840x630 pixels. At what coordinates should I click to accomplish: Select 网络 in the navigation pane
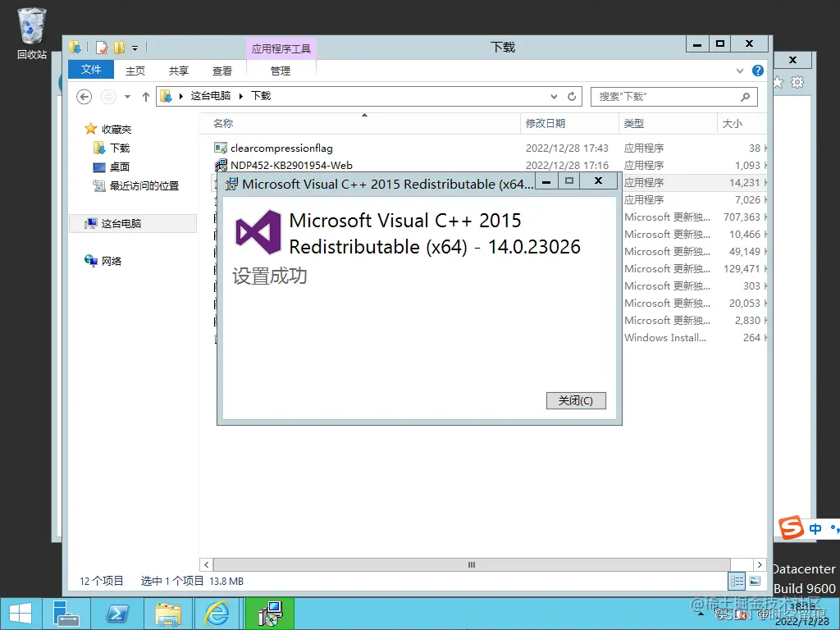pos(103,261)
